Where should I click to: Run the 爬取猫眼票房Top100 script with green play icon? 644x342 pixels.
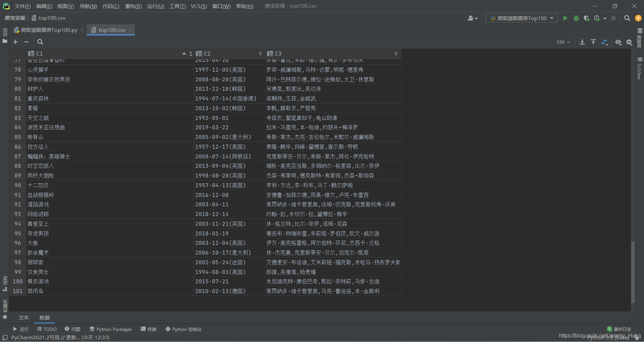point(565,18)
